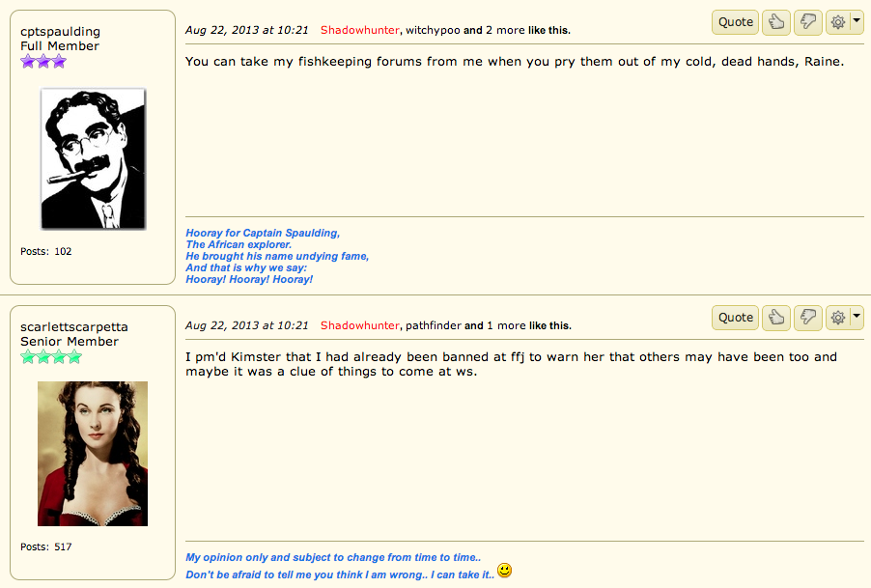Open Shadowhunter link in scarlettscarpetta's post likes

359,325
